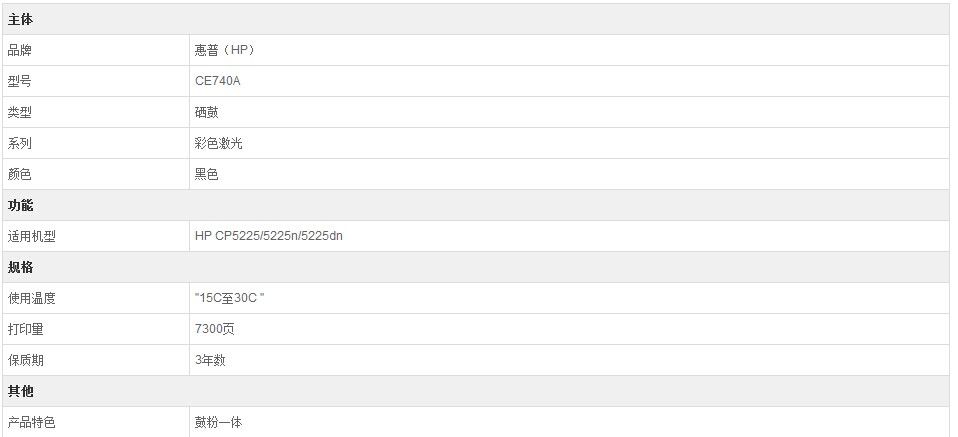Click the 硒鼓 type value

[x=207, y=112]
